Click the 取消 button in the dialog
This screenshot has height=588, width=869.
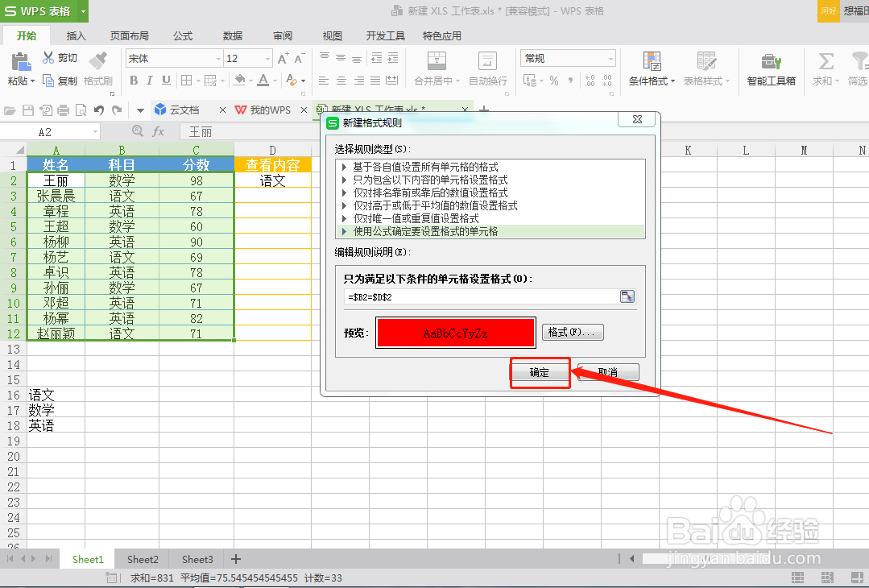click(608, 372)
